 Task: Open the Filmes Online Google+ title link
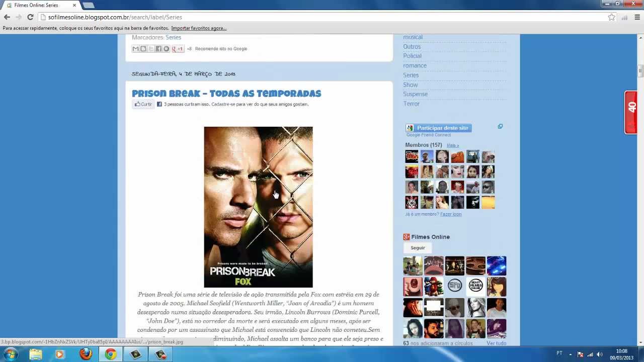click(x=431, y=237)
